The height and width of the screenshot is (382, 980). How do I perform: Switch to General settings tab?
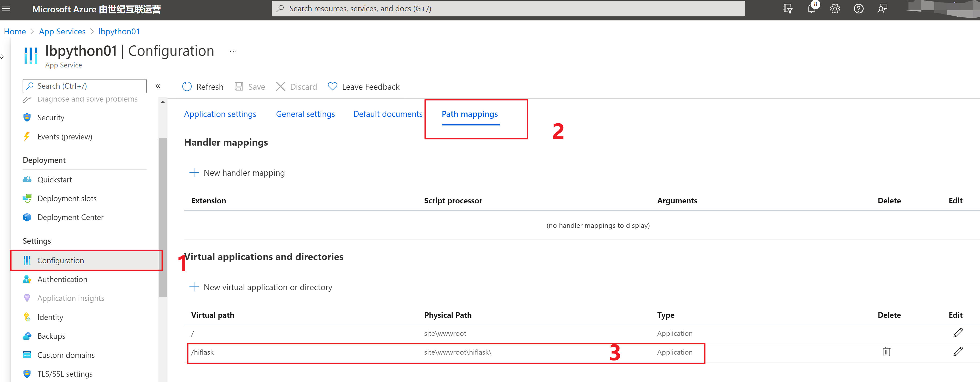(x=305, y=114)
